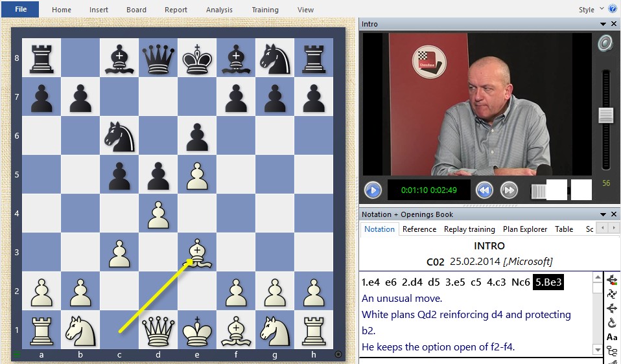
Task: Open the help question mark icon
Action: [x=613, y=9]
